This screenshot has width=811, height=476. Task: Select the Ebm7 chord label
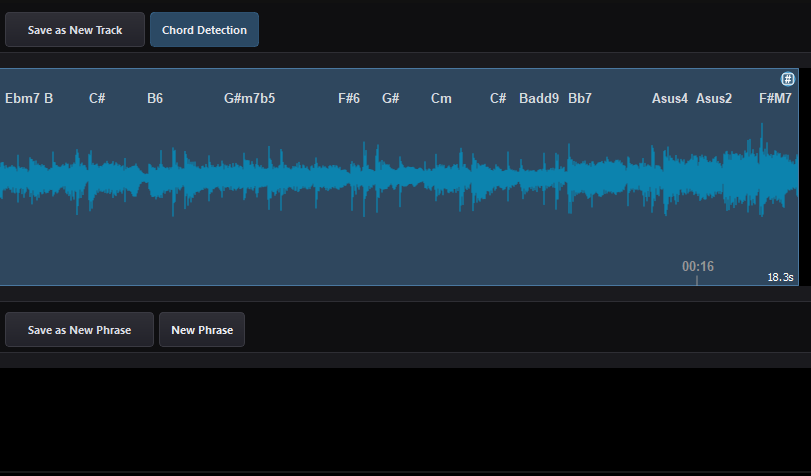tap(22, 98)
